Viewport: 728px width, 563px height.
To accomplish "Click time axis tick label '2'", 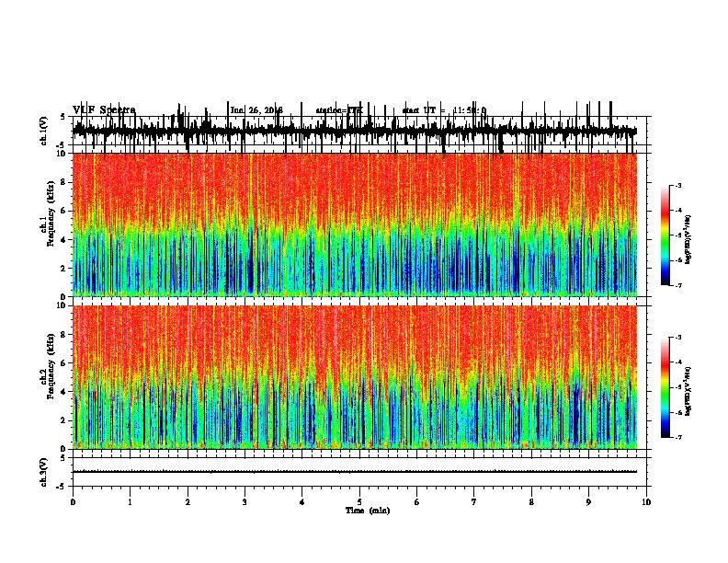I will pos(188,502).
